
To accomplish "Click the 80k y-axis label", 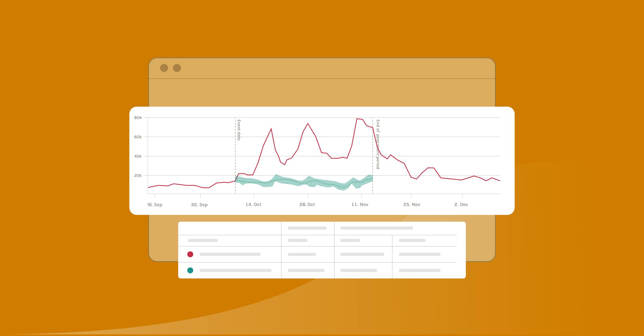I will click(138, 118).
